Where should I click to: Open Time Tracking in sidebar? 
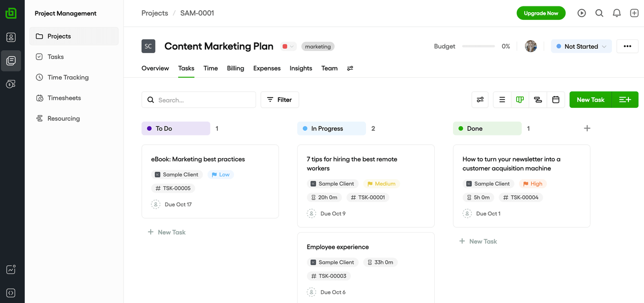point(68,77)
